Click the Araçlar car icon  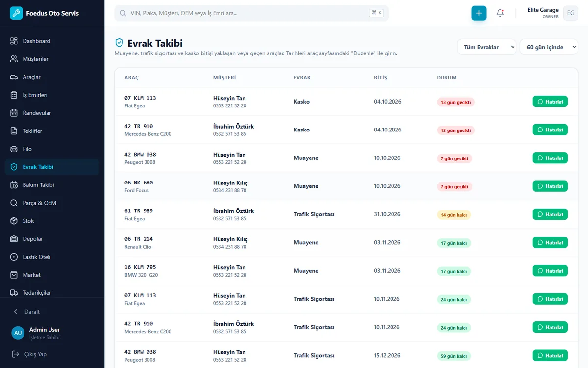coord(14,77)
